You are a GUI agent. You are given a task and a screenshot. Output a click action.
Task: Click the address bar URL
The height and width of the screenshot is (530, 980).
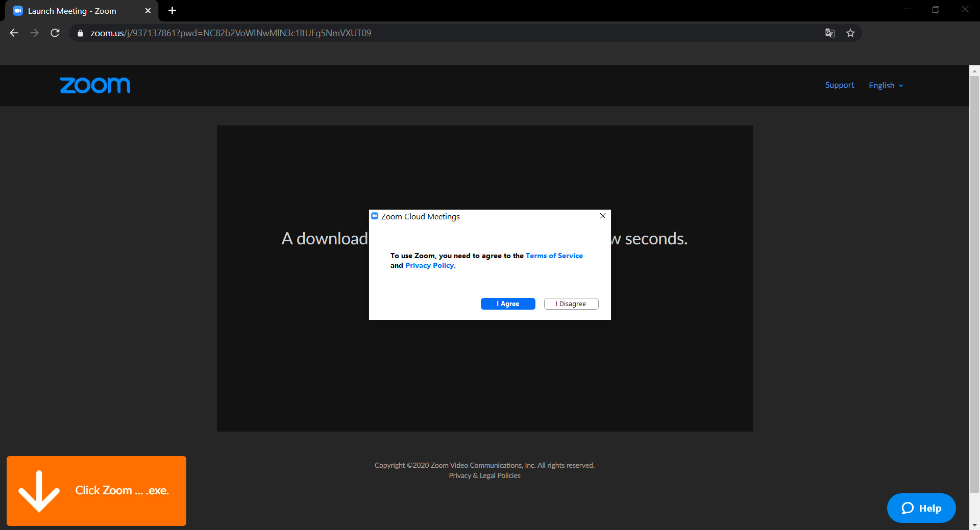[231, 33]
